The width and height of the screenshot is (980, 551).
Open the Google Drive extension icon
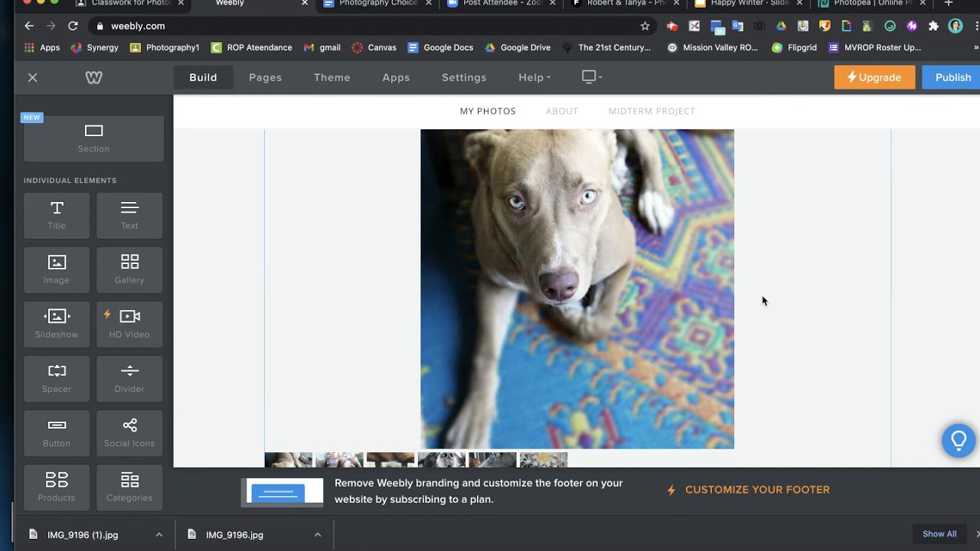click(x=781, y=26)
